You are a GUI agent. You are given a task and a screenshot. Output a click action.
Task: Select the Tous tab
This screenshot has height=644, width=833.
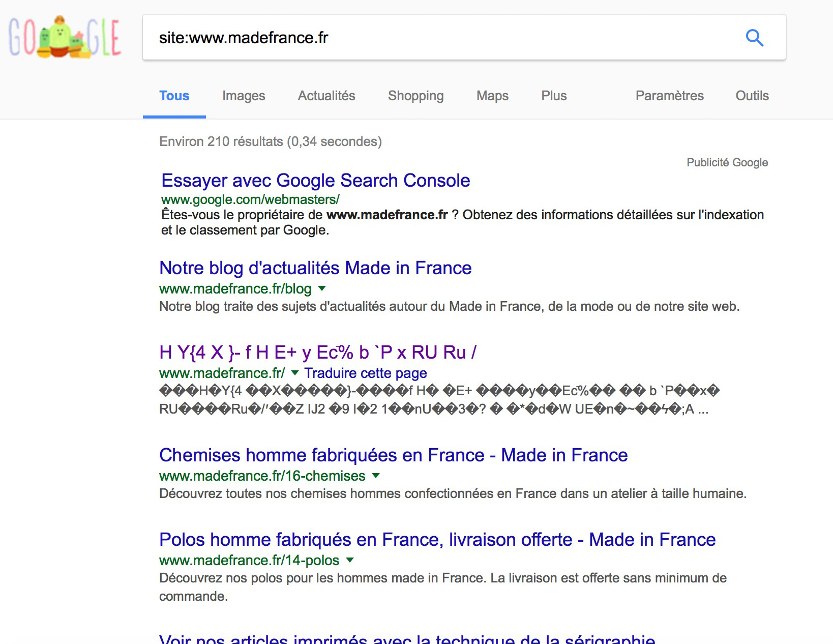174,96
